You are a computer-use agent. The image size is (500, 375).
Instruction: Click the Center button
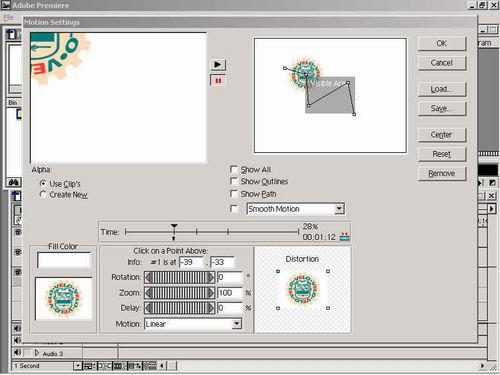[x=442, y=135]
